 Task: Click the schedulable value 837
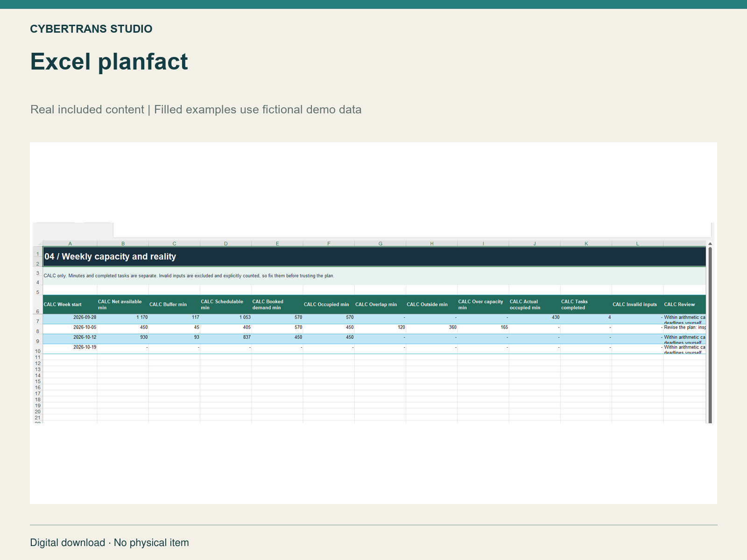click(x=226, y=339)
